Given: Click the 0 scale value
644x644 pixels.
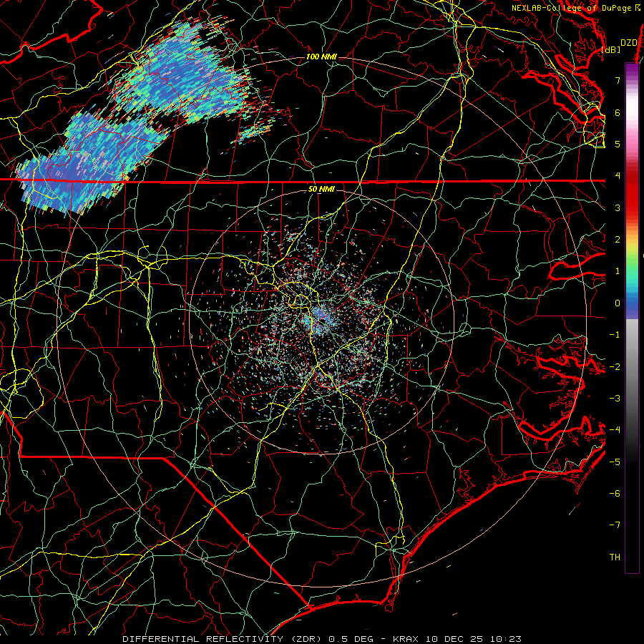Looking at the screenshot, I should point(618,303).
